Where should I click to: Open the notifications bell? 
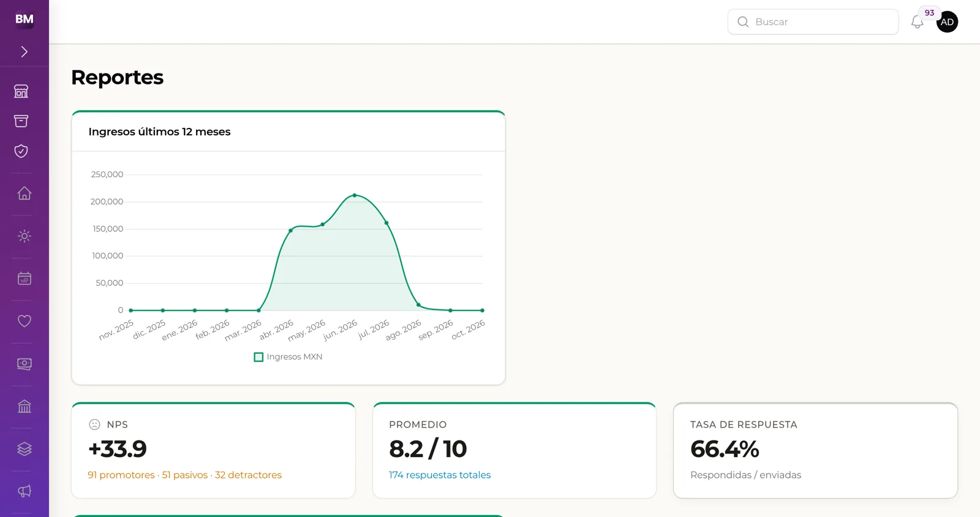tap(917, 22)
